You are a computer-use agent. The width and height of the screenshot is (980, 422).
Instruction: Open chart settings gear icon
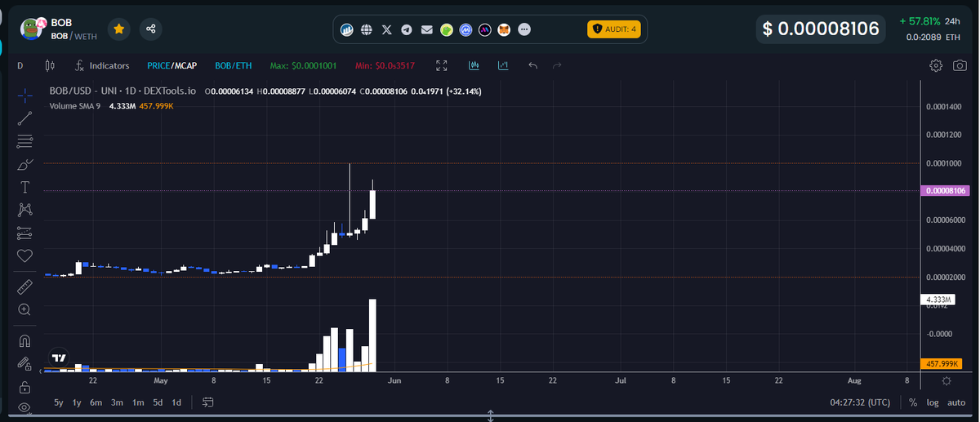pyautogui.click(x=936, y=65)
